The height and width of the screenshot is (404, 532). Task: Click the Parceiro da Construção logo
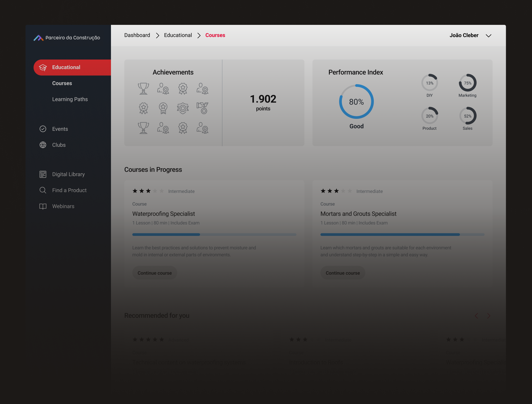67,38
